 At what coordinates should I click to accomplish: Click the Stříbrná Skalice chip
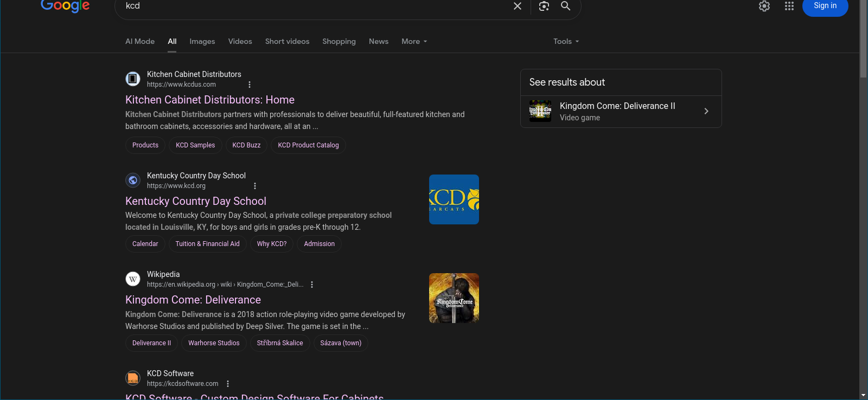pos(280,343)
